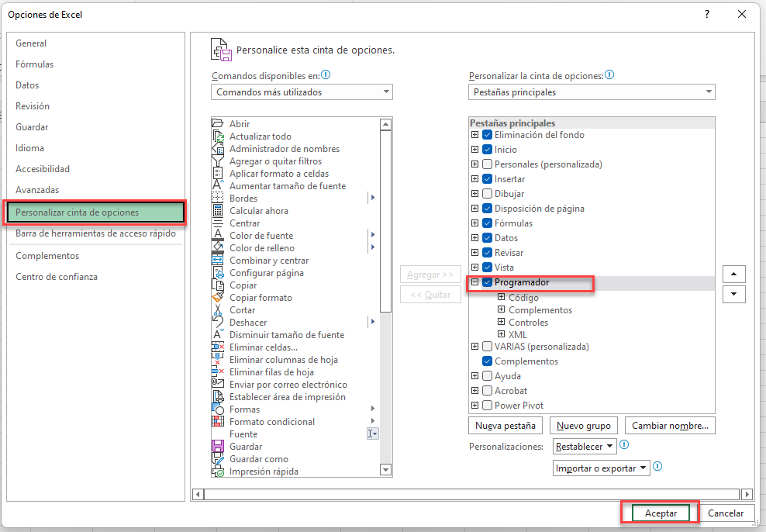
Task: Open Barra de herramientas de acceso rápido
Action: 96,233
